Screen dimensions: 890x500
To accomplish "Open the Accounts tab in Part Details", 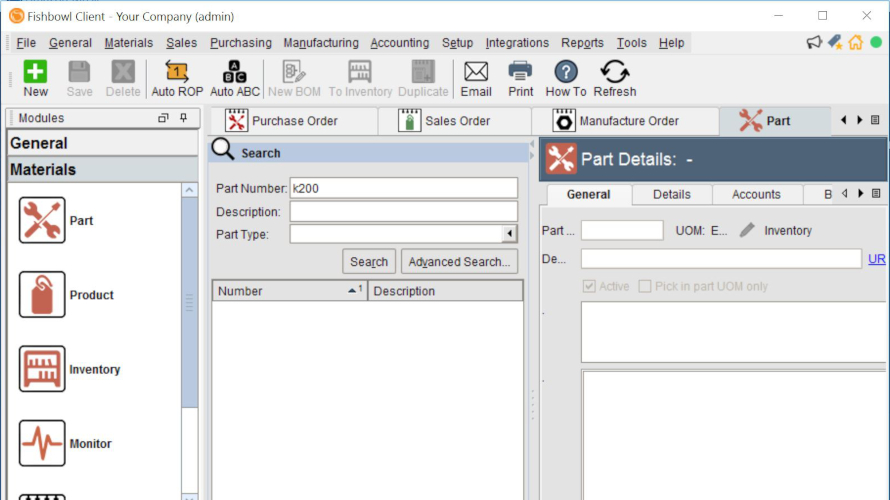I will (756, 194).
